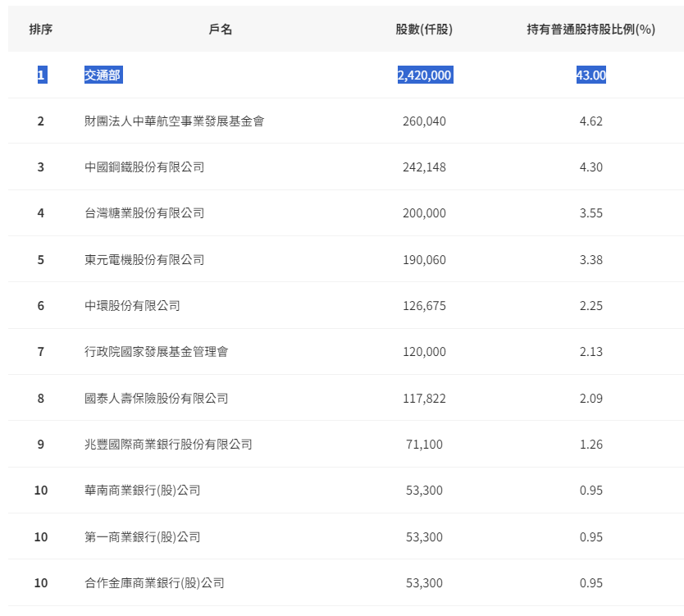The image size is (684, 616).
Task: Click the share count 120,000
Action: [424, 352]
